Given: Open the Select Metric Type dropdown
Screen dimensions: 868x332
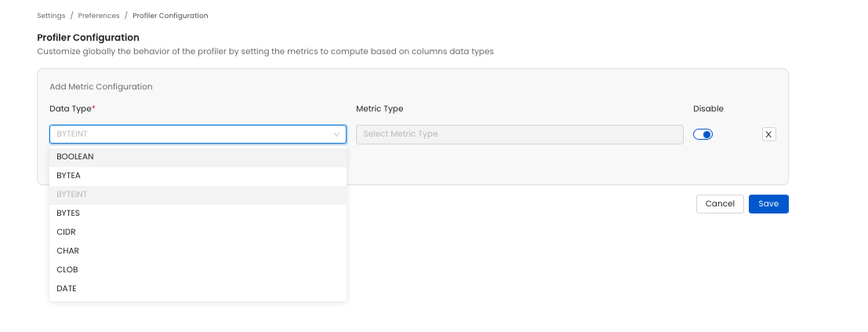Looking at the screenshot, I should pyautogui.click(x=518, y=134).
